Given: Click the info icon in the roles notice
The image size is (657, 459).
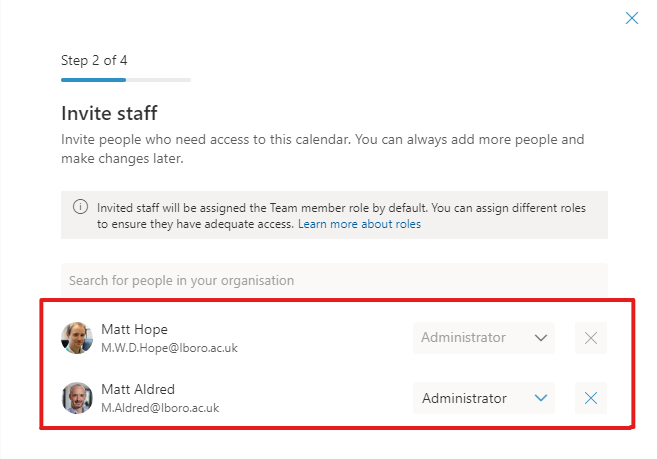Looking at the screenshot, I should pyautogui.click(x=80, y=208).
